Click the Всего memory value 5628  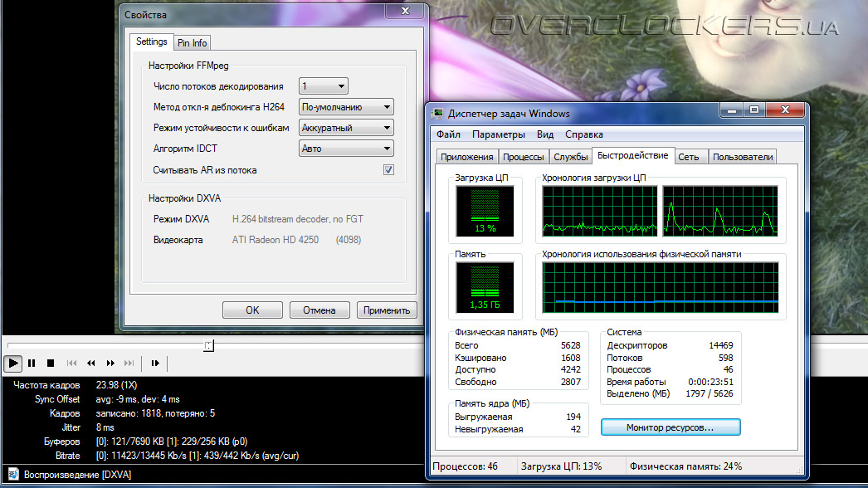pos(570,345)
